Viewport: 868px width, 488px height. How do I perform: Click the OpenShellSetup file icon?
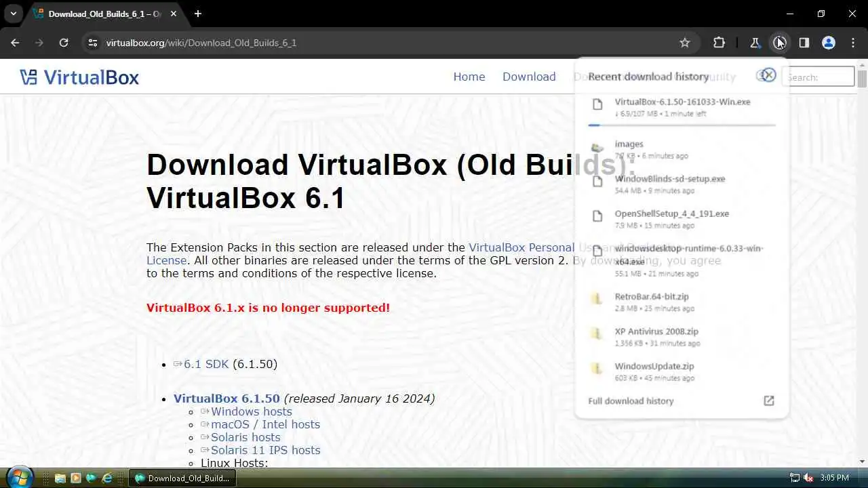(597, 216)
